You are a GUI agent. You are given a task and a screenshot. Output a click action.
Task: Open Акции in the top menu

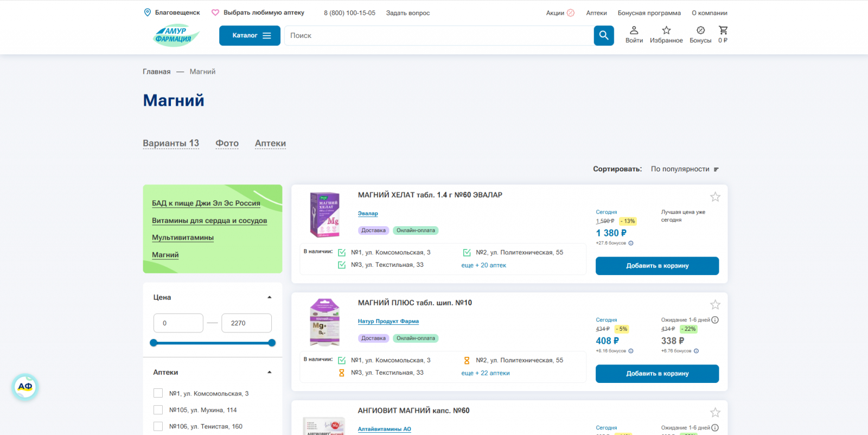pyautogui.click(x=555, y=13)
